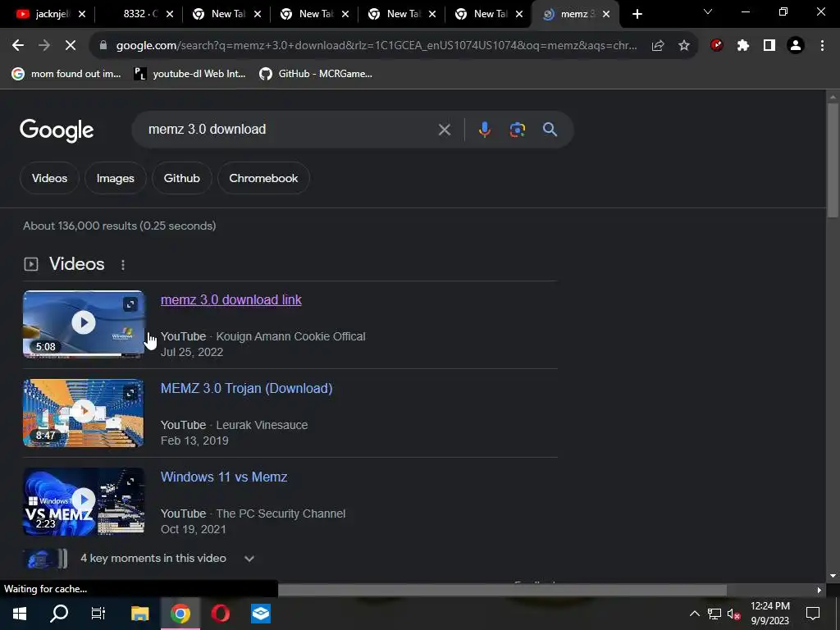Toggle the Chrome side panel
This screenshot has height=630, width=840.
769,46
